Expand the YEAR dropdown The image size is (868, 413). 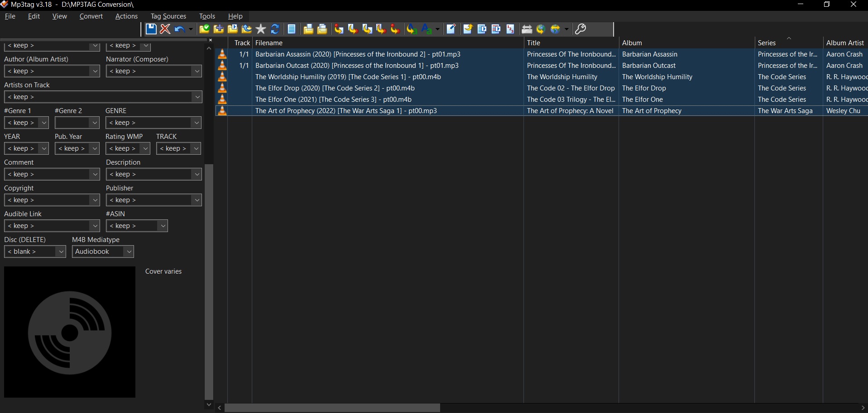click(x=44, y=148)
